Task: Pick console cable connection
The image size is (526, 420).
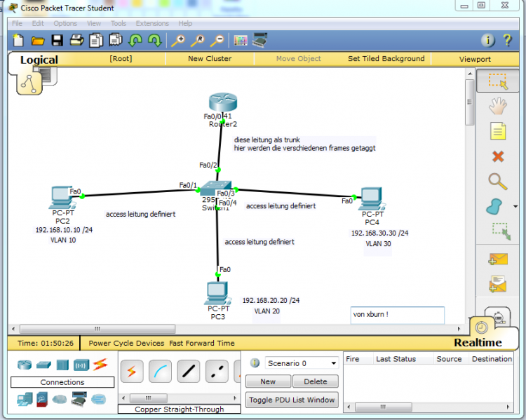Action: pyautogui.click(x=160, y=372)
